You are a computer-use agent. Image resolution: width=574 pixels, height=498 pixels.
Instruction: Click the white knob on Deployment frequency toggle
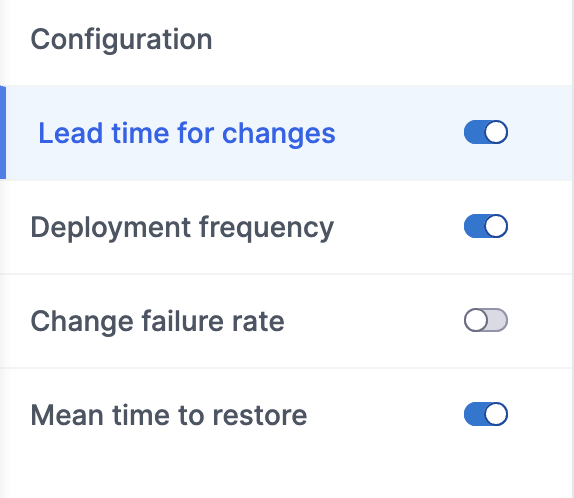pyautogui.click(x=496, y=226)
